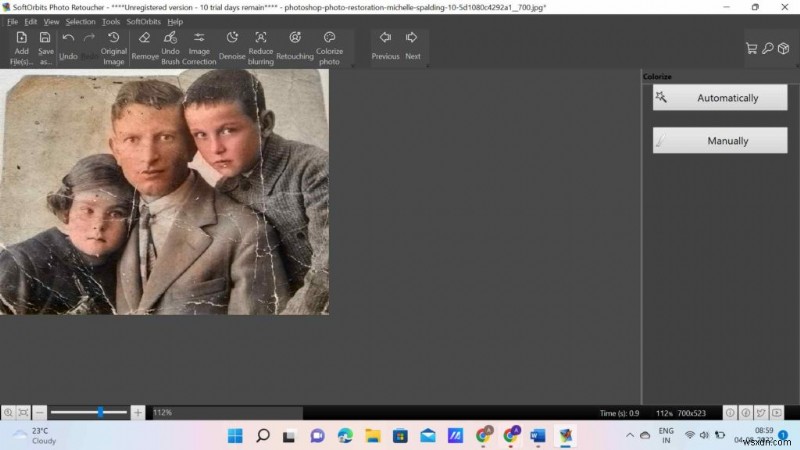Viewport: 800px width, 450px height.
Task: Click the YouTube icon in status bar
Action: [777, 412]
